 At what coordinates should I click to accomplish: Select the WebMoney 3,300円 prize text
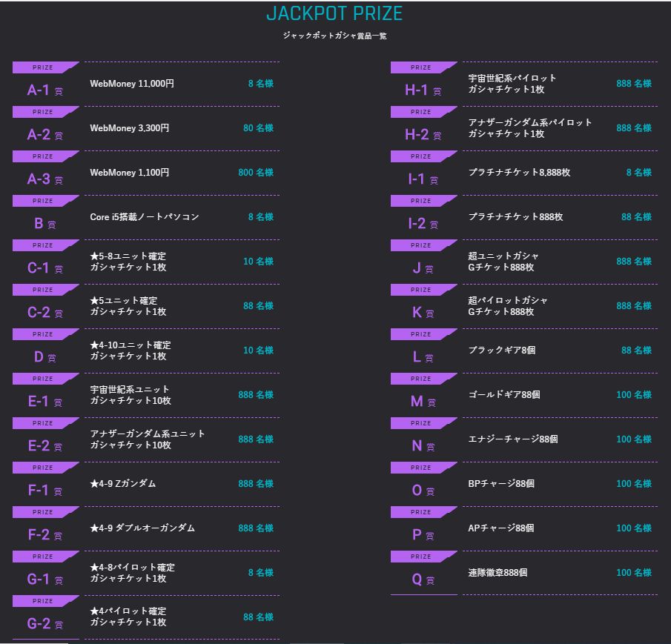click(x=130, y=128)
